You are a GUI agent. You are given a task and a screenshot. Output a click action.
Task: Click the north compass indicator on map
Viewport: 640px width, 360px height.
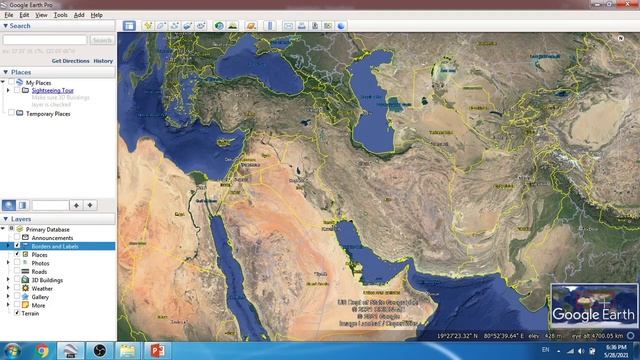tap(621, 38)
